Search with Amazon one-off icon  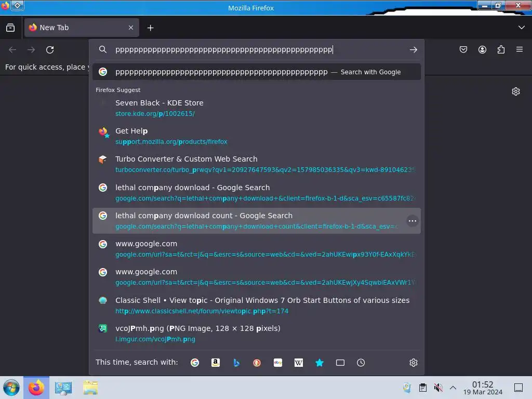pyautogui.click(x=216, y=362)
